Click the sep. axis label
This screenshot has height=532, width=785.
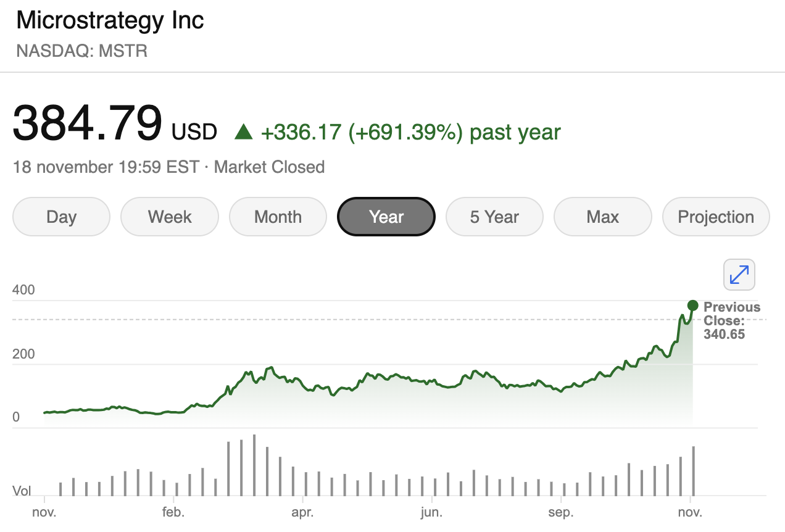click(561, 512)
